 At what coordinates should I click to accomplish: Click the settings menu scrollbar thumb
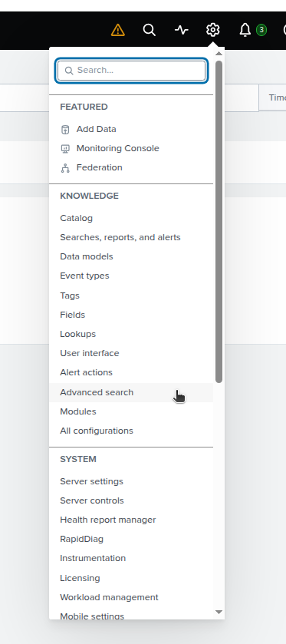(219, 222)
